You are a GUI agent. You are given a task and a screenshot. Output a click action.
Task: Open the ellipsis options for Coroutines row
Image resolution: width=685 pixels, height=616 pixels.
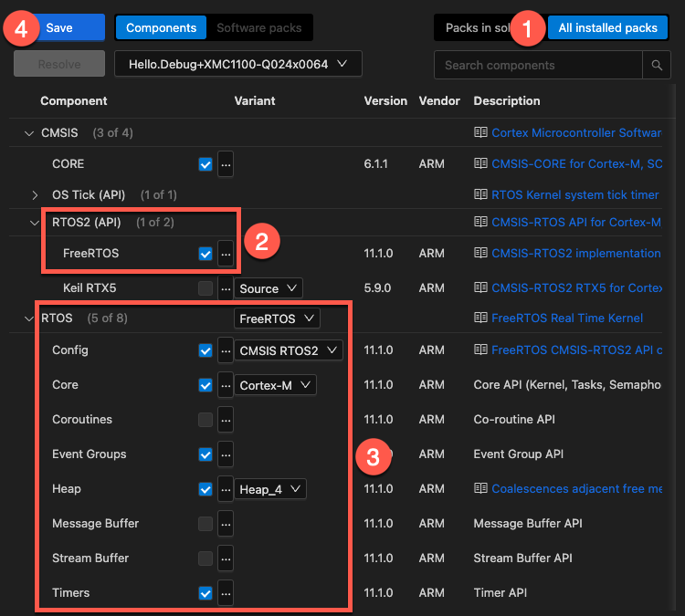tap(226, 420)
